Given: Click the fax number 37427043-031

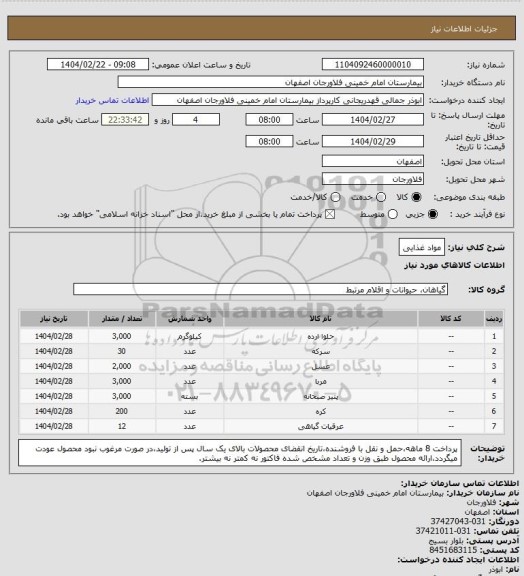Looking at the screenshot, I should tap(457, 521).
